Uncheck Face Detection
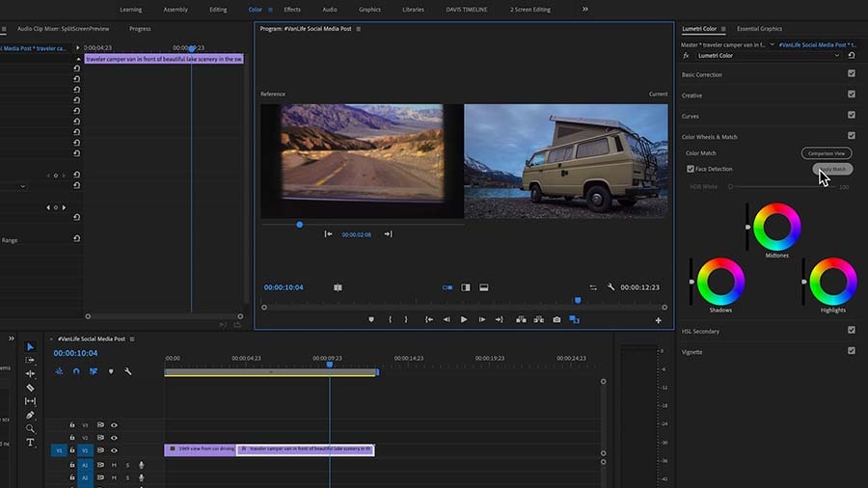868x488 pixels. pos(691,169)
